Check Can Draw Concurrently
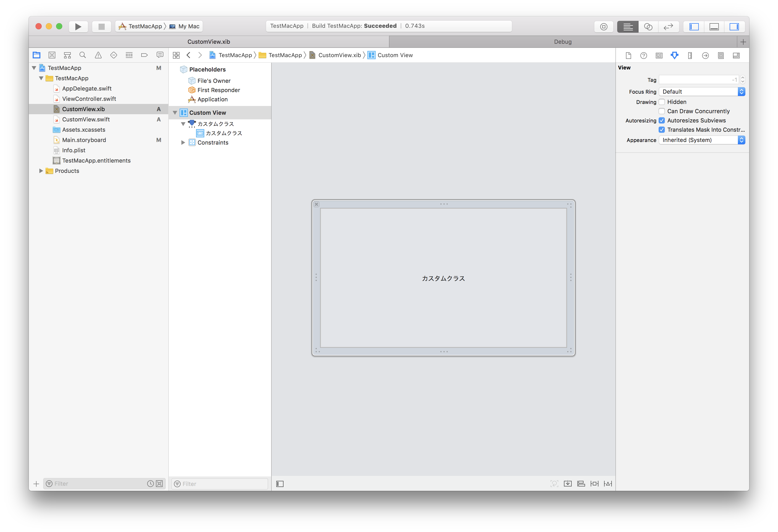 point(661,111)
